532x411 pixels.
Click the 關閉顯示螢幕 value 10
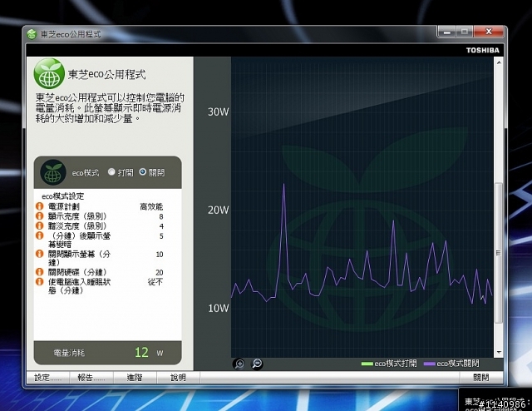pos(160,255)
